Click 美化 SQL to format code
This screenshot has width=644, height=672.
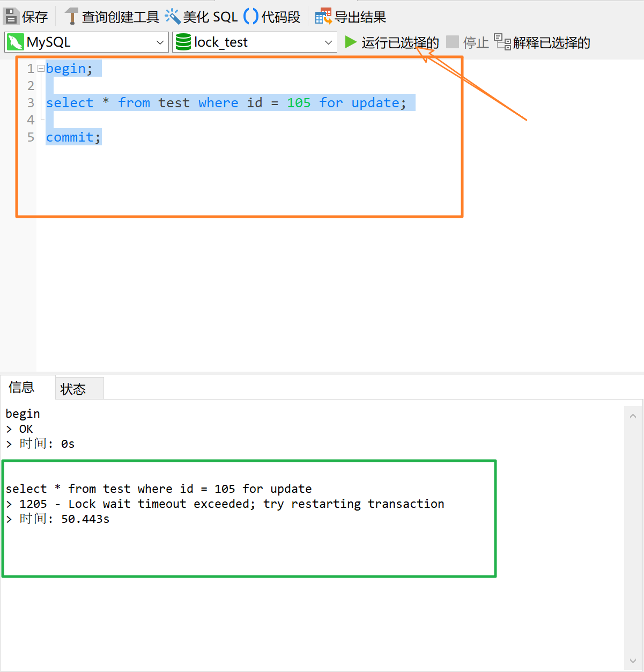[210, 17]
